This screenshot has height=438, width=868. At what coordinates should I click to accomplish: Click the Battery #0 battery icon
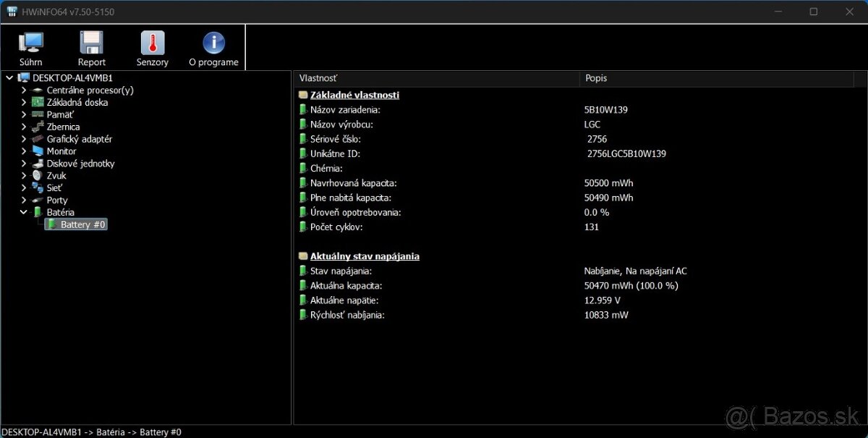(x=52, y=224)
